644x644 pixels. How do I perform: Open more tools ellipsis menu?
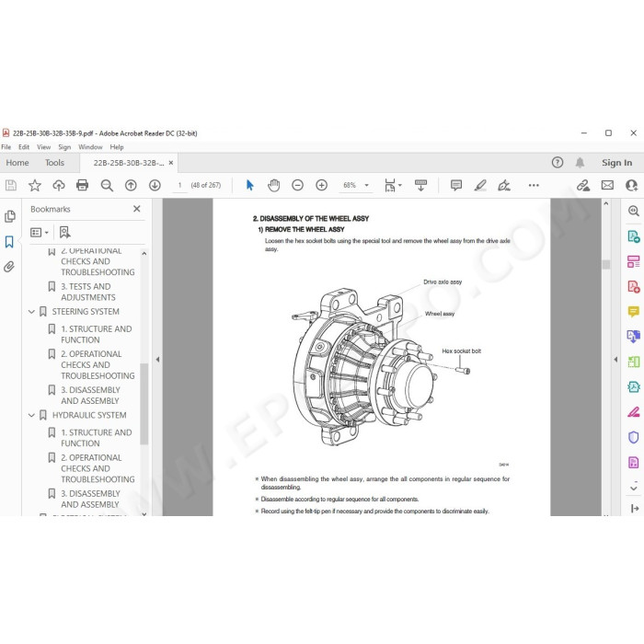click(534, 185)
